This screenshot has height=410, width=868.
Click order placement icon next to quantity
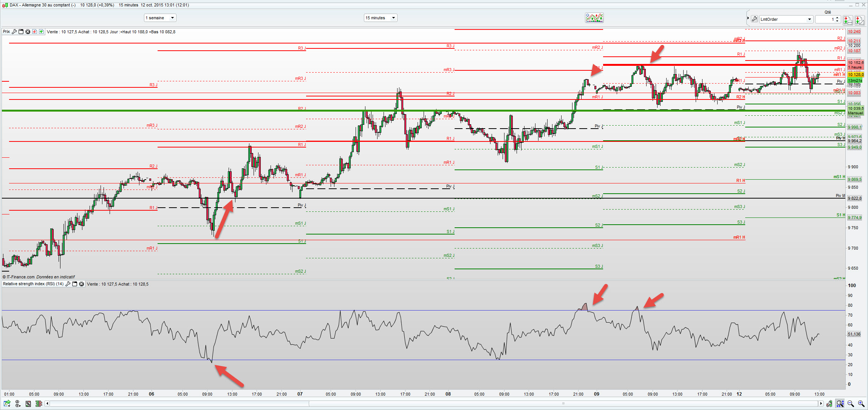click(848, 20)
